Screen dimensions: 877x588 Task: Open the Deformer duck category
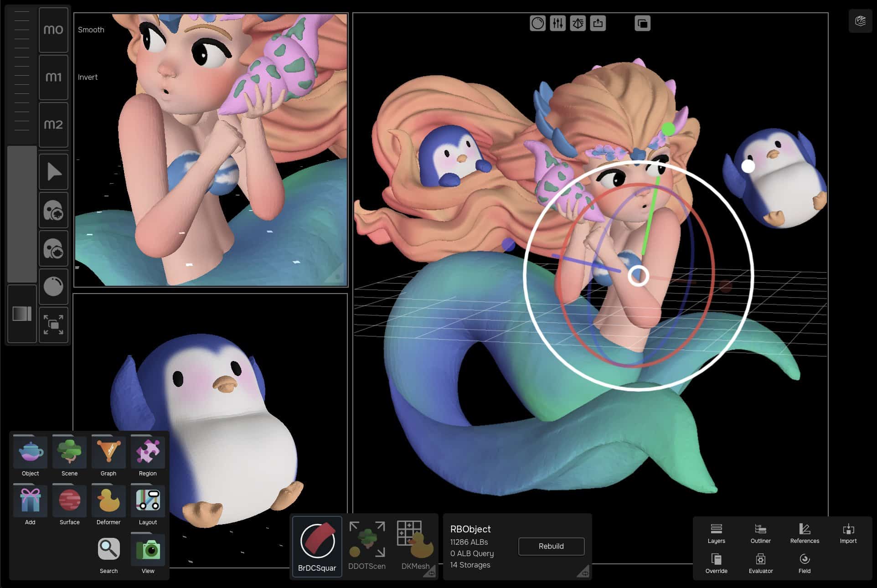click(108, 505)
